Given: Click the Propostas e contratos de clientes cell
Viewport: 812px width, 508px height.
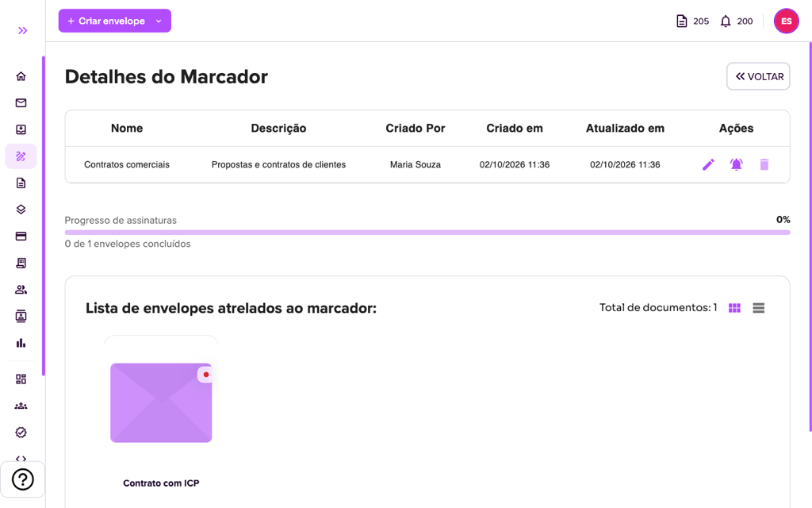Looking at the screenshot, I should click(x=278, y=164).
